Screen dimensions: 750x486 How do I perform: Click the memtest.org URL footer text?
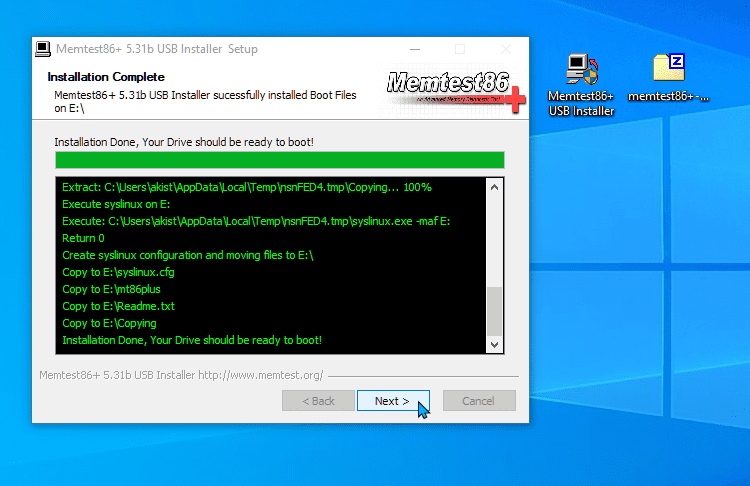(261, 375)
